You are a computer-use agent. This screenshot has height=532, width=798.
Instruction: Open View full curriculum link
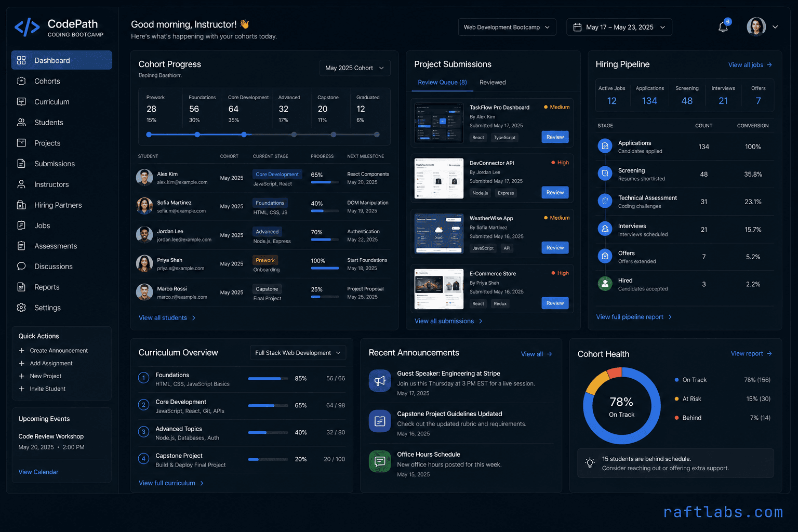click(171, 483)
